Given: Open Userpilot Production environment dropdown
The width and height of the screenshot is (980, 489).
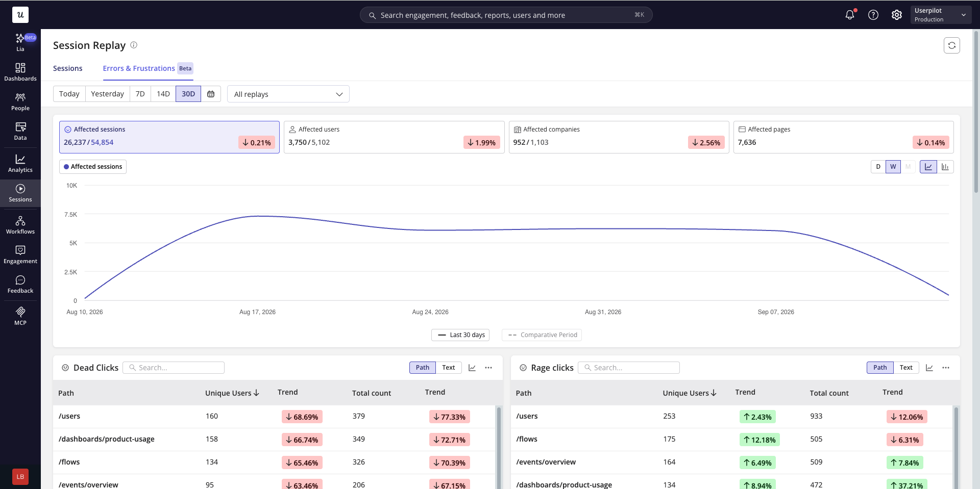Looking at the screenshot, I should click(941, 15).
